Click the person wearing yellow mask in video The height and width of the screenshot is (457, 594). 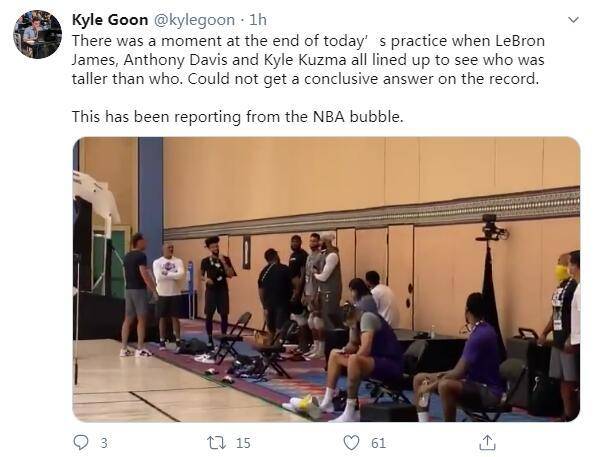(x=560, y=324)
